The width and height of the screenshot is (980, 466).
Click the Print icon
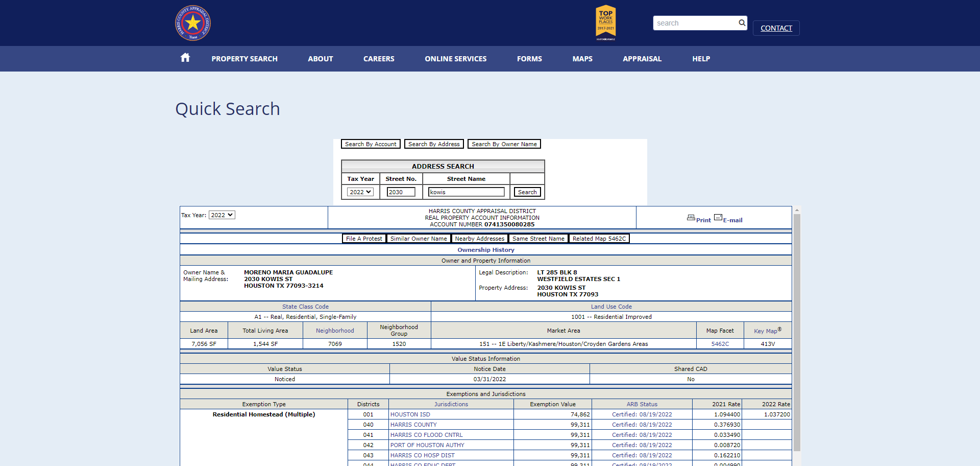pos(691,218)
